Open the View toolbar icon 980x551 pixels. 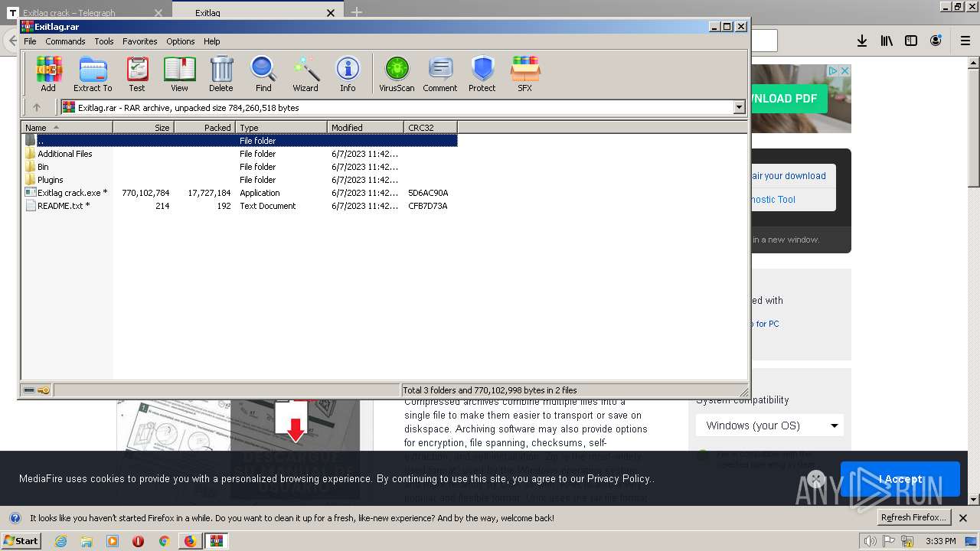[179, 74]
